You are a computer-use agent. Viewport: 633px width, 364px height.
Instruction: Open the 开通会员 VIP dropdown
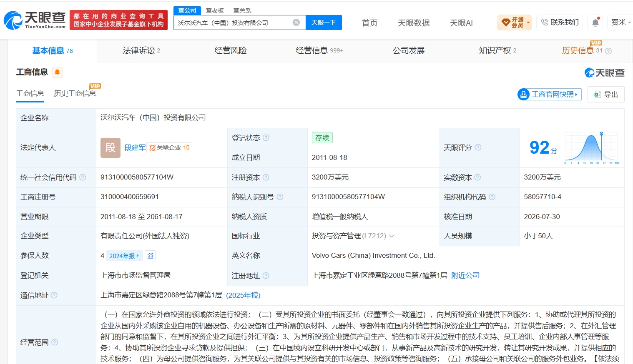coord(515,22)
